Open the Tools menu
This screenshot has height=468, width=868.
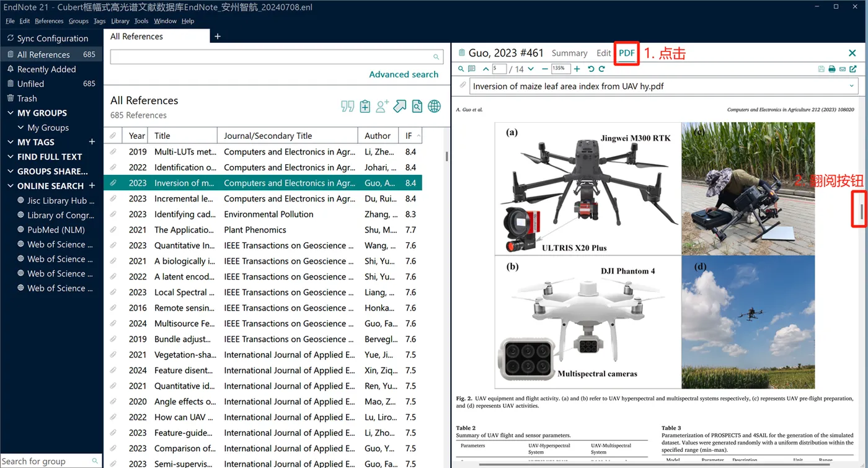(x=141, y=21)
